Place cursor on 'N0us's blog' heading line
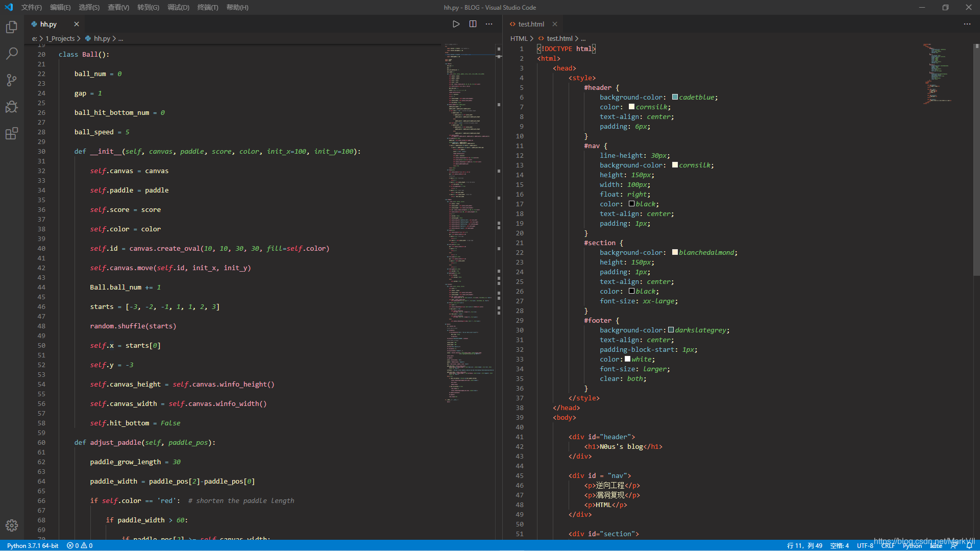980x551 pixels. (623, 446)
